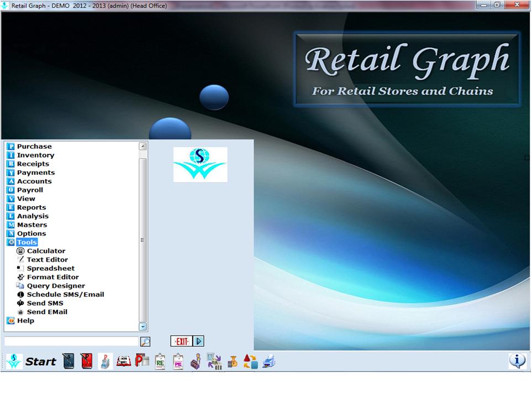The image size is (532, 412).
Task: Open the PE clipboard toolbar icon
Action: pyautogui.click(x=178, y=361)
